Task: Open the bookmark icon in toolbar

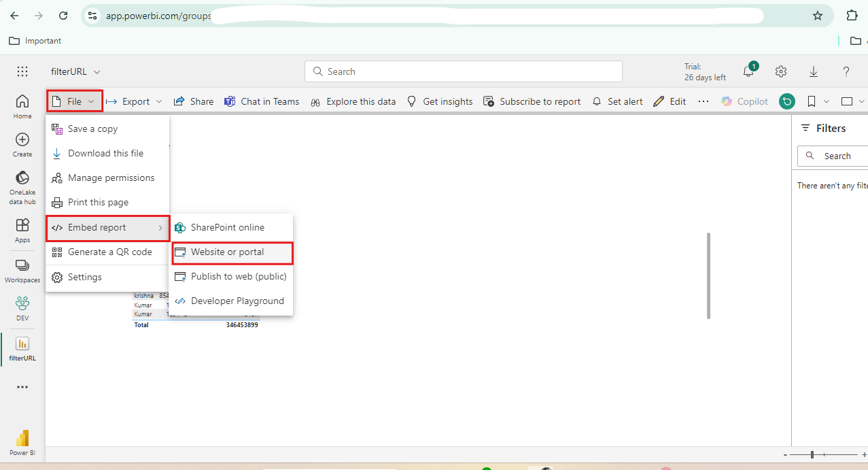Action: point(811,101)
